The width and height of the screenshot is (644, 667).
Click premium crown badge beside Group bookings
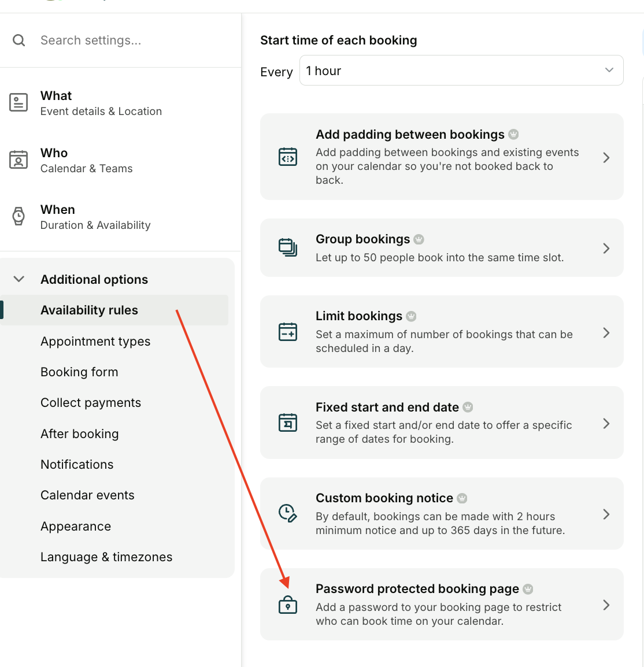419,239
